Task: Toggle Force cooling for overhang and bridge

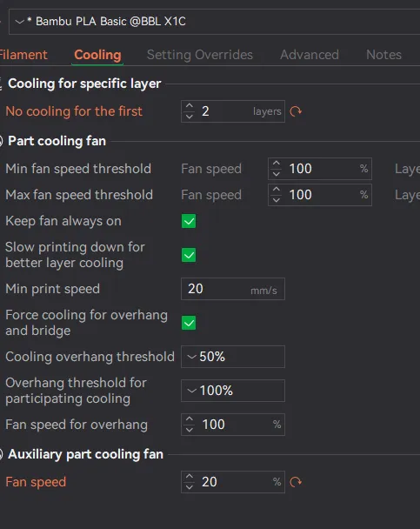Action: click(x=189, y=323)
